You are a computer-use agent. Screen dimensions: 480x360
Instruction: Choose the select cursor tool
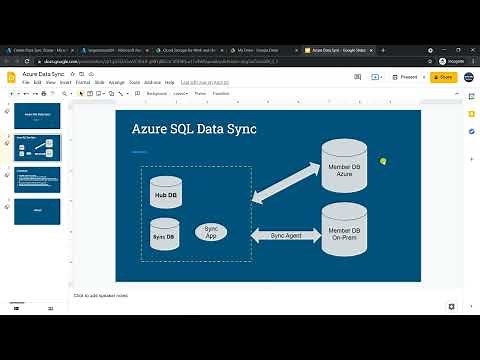click(x=81, y=94)
